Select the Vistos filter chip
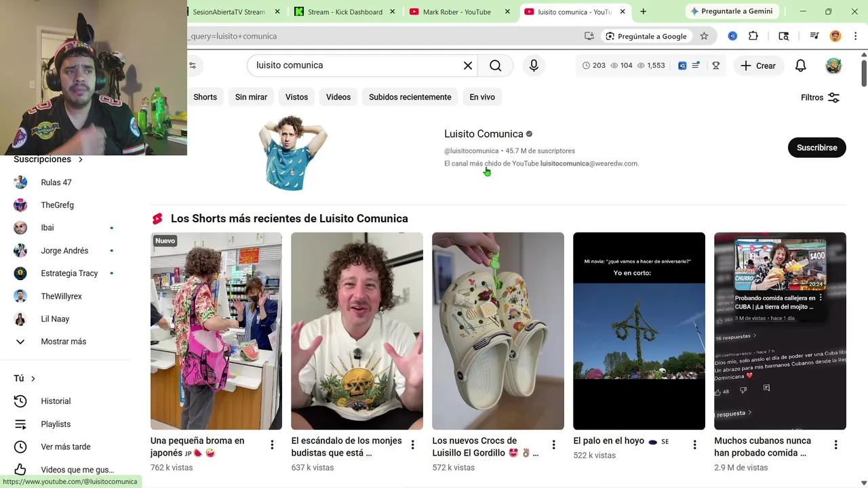The height and width of the screenshot is (488, 868). (296, 97)
